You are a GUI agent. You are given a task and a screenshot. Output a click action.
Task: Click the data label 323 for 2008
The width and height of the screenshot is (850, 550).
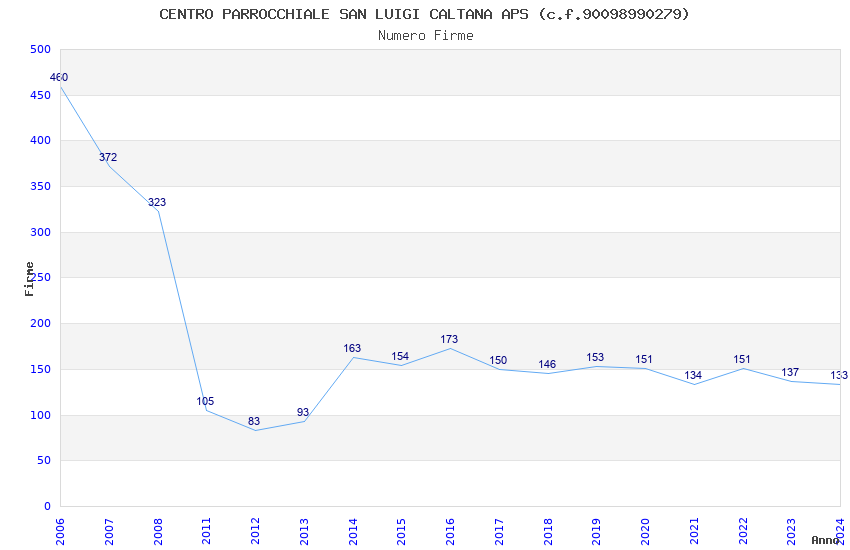pyautogui.click(x=157, y=202)
